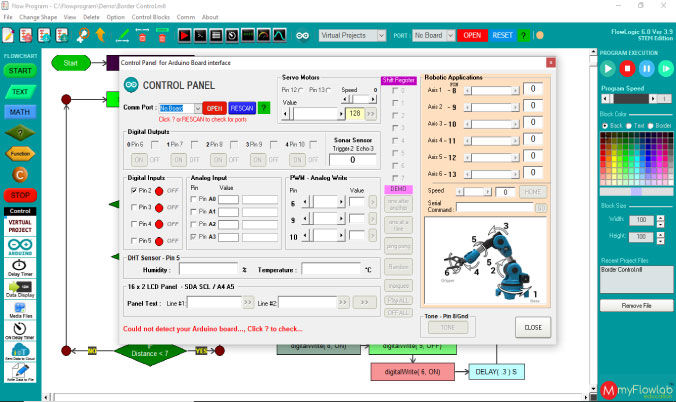676x402 pixels.
Task: Select the Media Files control block
Action: (x=20, y=310)
